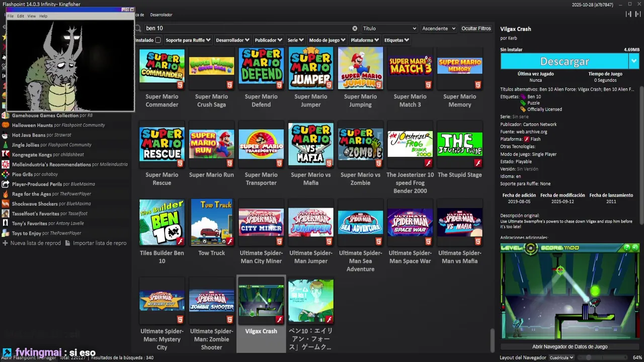Click Tasselfoot's Favorites avatar icon
Viewport: 644px width, 362px height.
pos(6,213)
